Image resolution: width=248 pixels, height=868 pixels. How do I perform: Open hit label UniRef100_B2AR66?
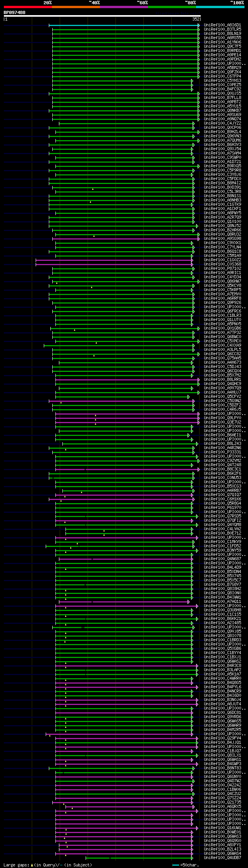(222, 230)
